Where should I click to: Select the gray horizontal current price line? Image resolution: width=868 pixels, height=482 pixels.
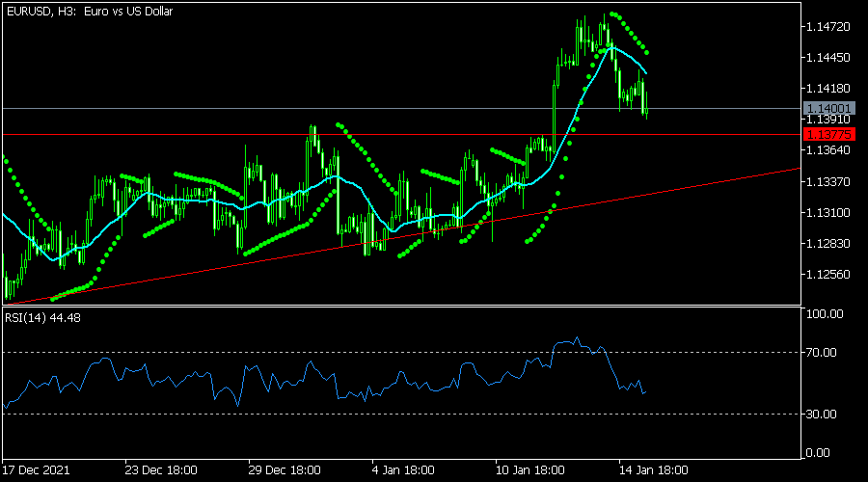pyautogui.click(x=401, y=109)
